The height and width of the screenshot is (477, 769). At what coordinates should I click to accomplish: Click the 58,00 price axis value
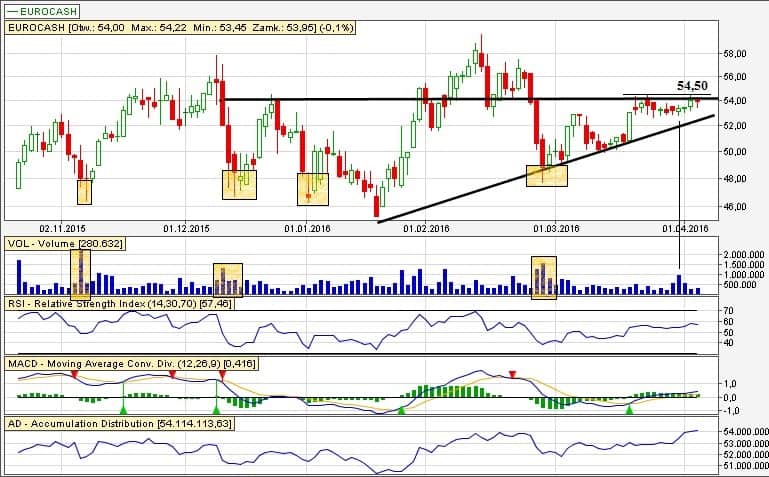pyautogui.click(x=736, y=53)
